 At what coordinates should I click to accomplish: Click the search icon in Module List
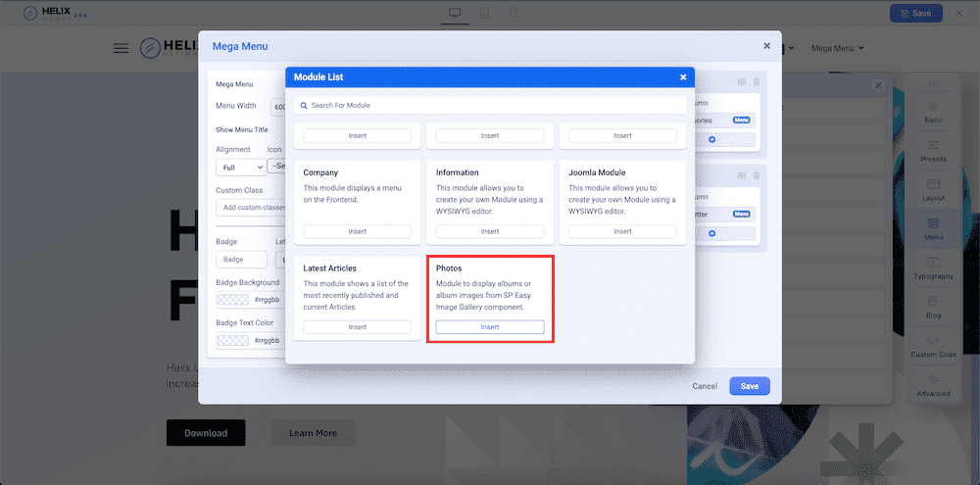click(x=304, y=106)
